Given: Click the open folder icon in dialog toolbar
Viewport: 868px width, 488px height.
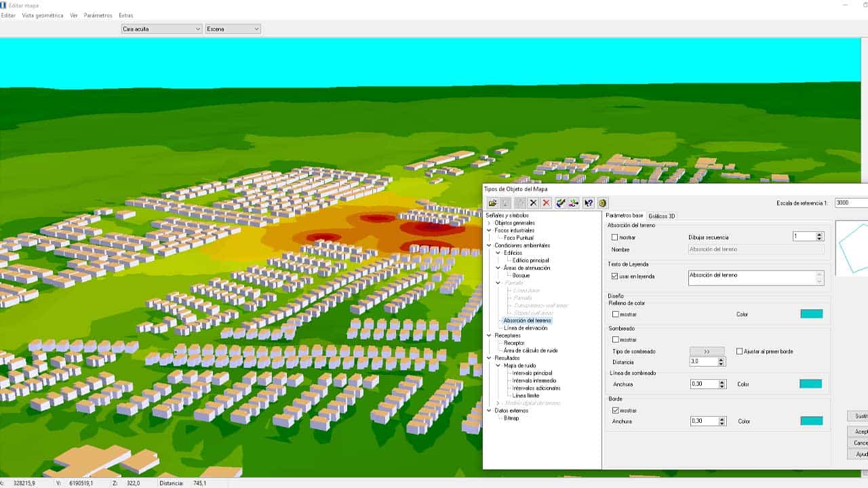Looking at the screenshot, I should coord(492,203).
